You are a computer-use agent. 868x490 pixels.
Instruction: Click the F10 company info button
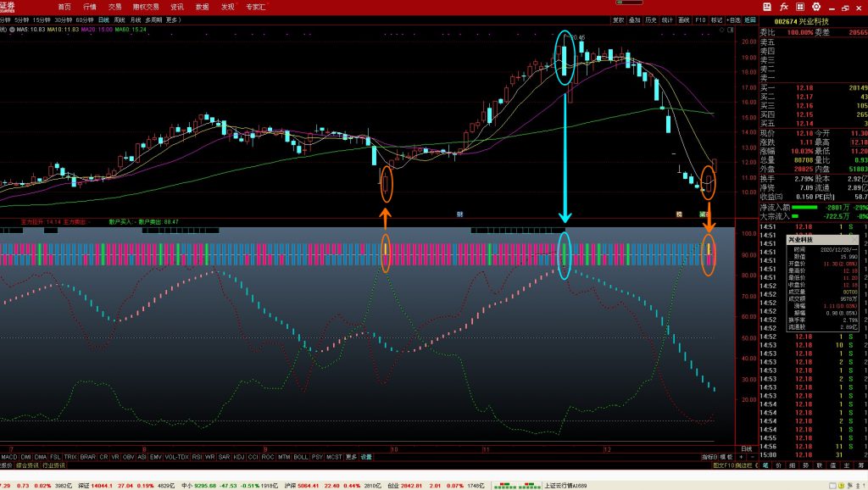(x=700, y=19)
